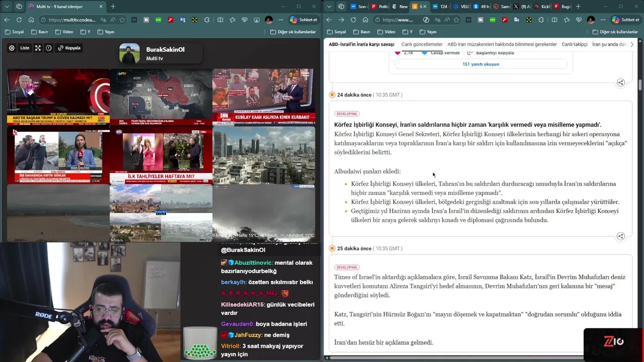Open three-dot browser menu in left window
Viewport: 644px width, 362px height.
(x=281, y=20)
